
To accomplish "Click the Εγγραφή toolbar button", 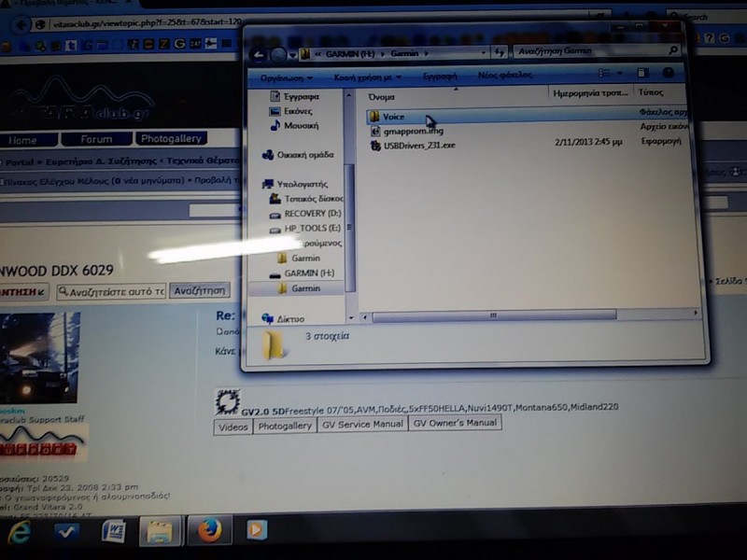I will [x=440, y=76].
